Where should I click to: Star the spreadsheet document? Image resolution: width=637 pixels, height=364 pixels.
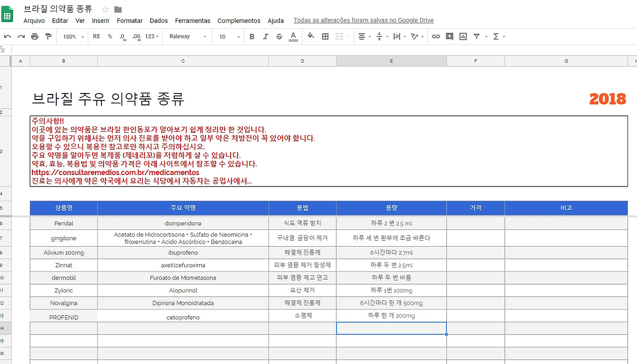point(105,9)
